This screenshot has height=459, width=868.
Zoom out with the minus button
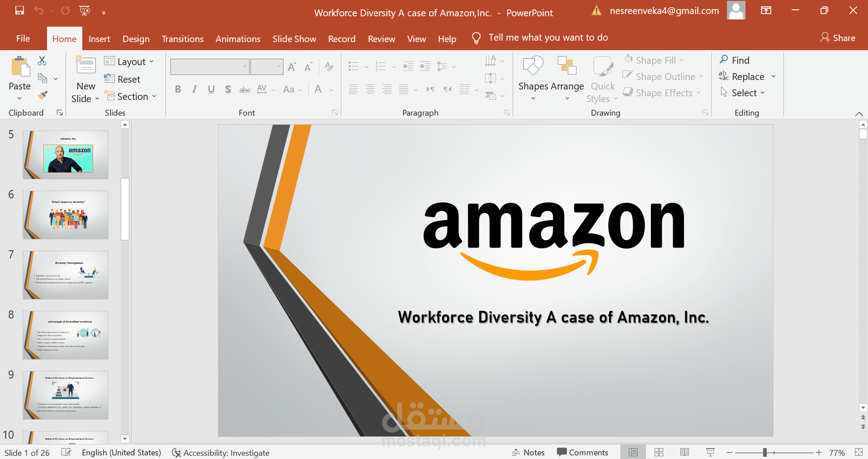click(729, 452)
